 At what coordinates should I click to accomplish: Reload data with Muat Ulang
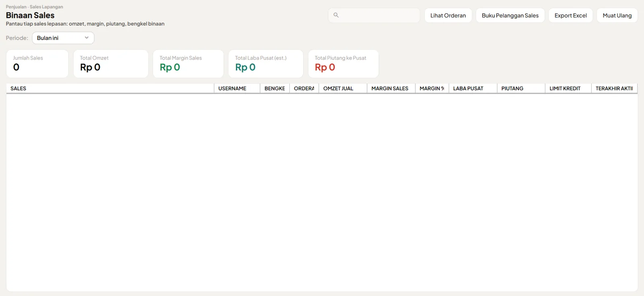click(x=617, y=15)
